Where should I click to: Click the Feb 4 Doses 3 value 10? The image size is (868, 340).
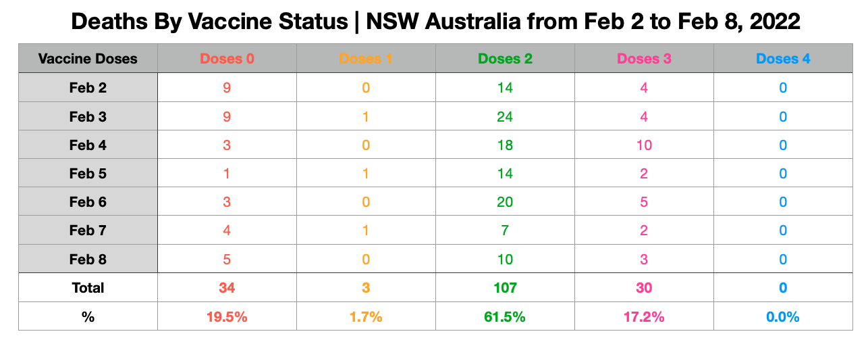point(644,145)
